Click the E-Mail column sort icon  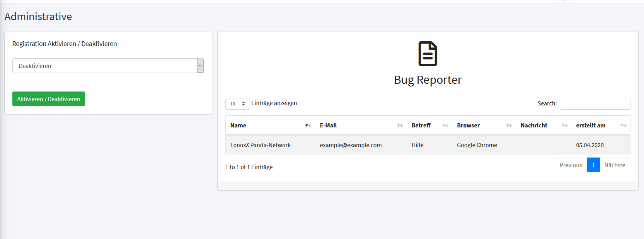pos(400,125)
